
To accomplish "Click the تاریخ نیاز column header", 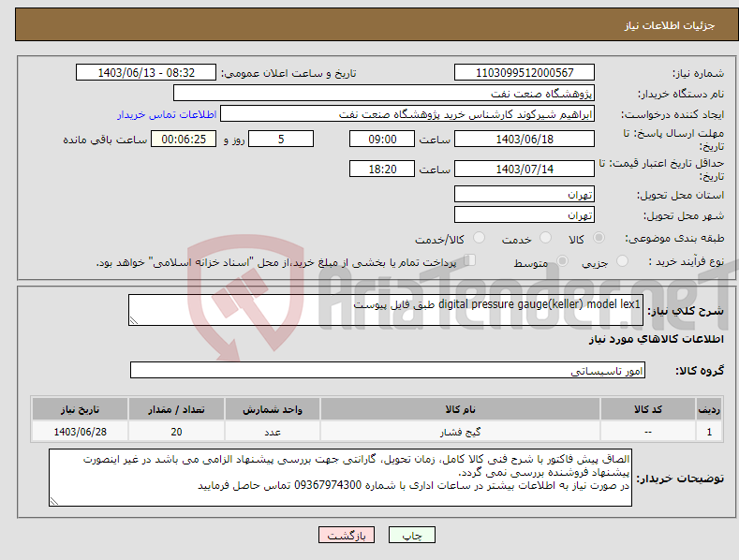I will click(81, 409).
